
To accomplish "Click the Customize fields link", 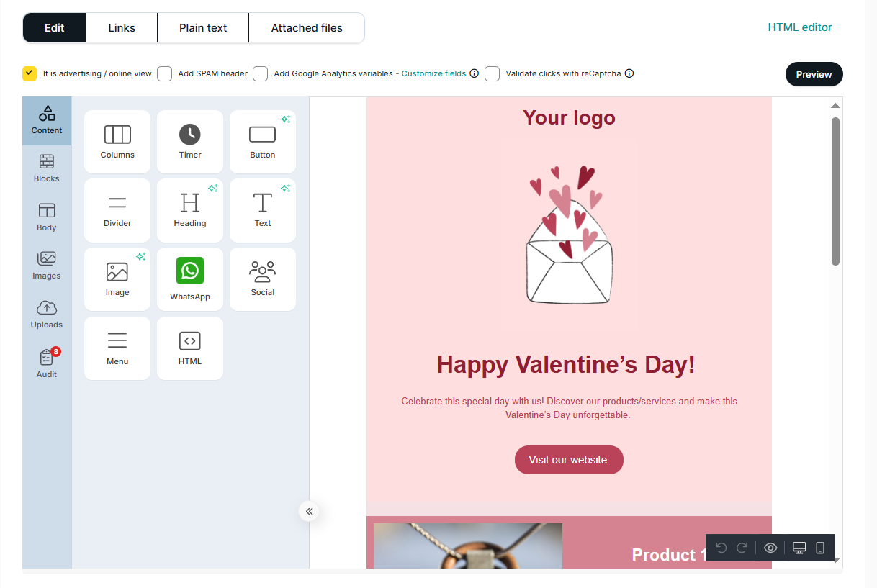I will pos(433,73).
